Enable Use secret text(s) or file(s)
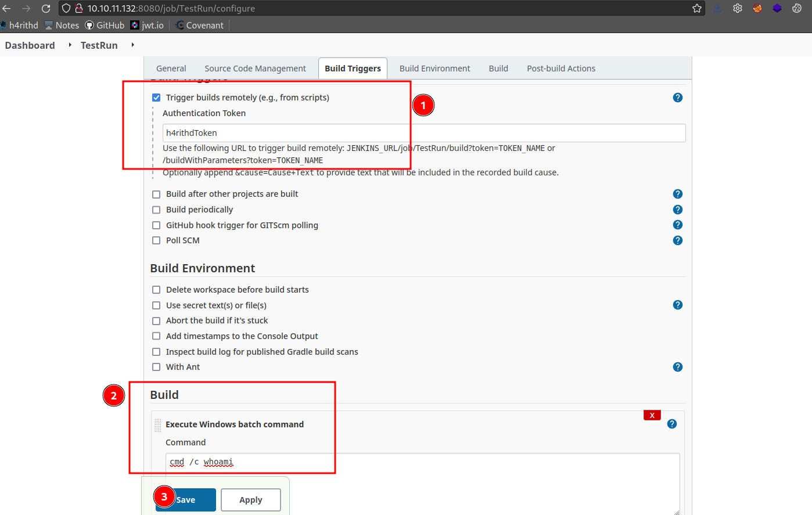 [156, 305]
